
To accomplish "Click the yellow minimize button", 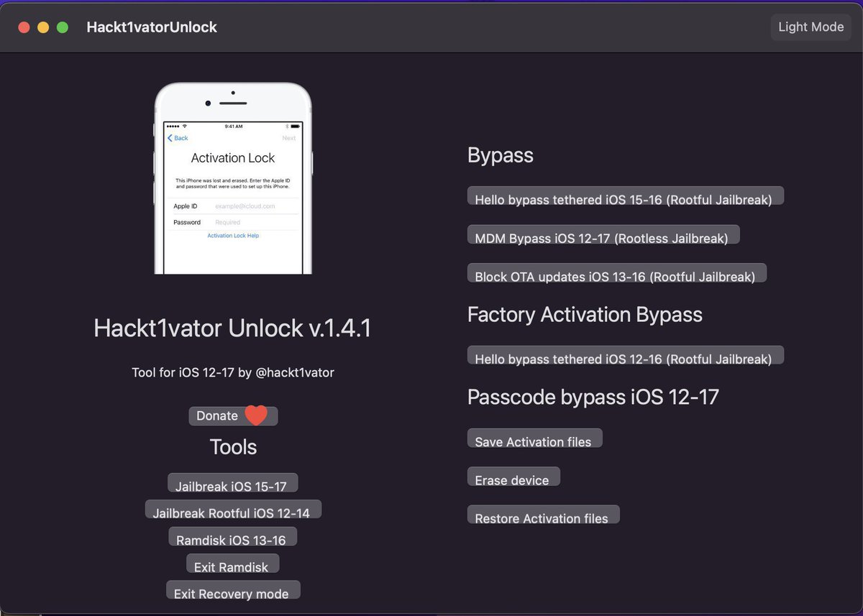I will click(43, 27).
